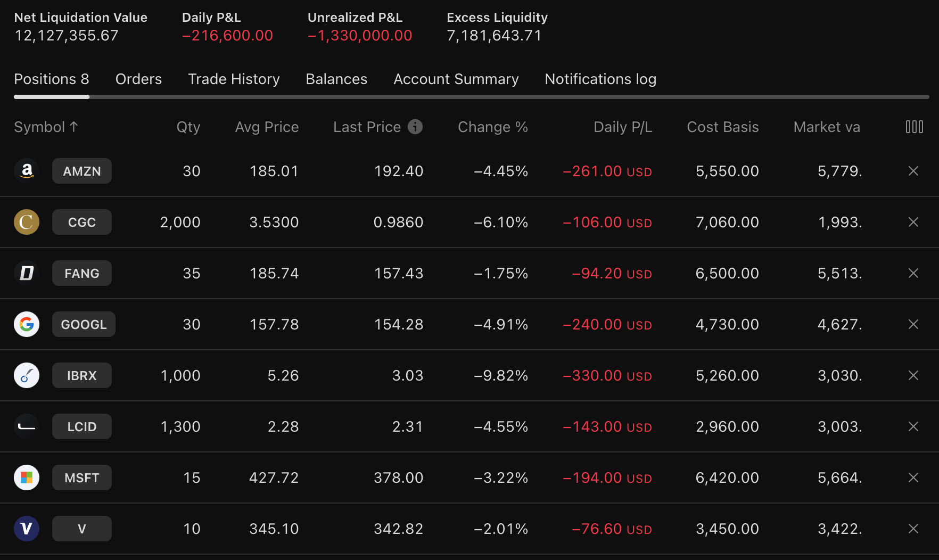The width and height of the screenshot is (939, 560).
Task: Switch to the Orders tab
Action: [x=138, y=79]
